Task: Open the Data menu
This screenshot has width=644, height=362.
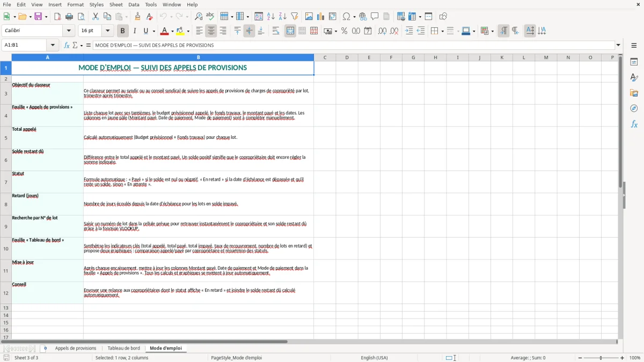Action: pyautogui.click(x=134, y=4)
